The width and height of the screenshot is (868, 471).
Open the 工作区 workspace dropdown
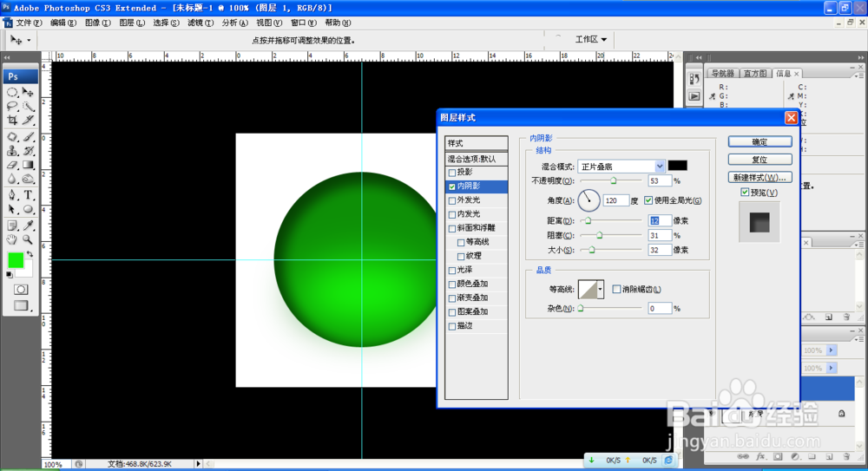(590, 39)
